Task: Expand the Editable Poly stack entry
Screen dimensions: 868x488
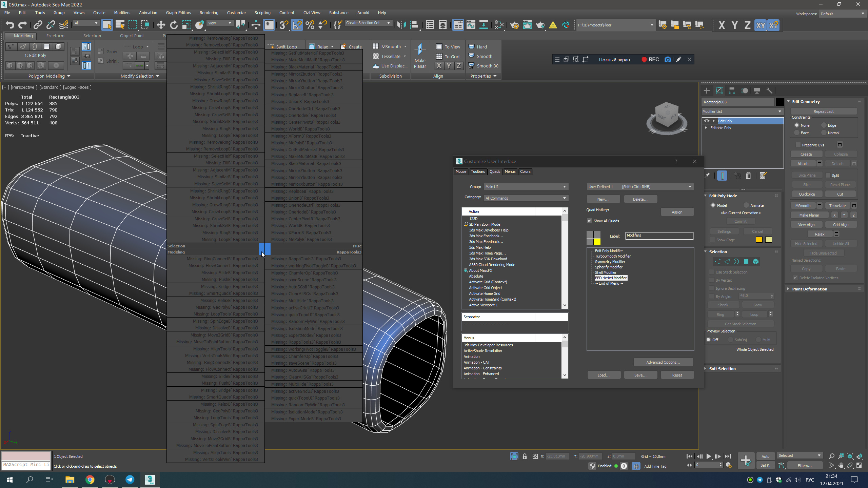Action: click(x=706, y=128)
